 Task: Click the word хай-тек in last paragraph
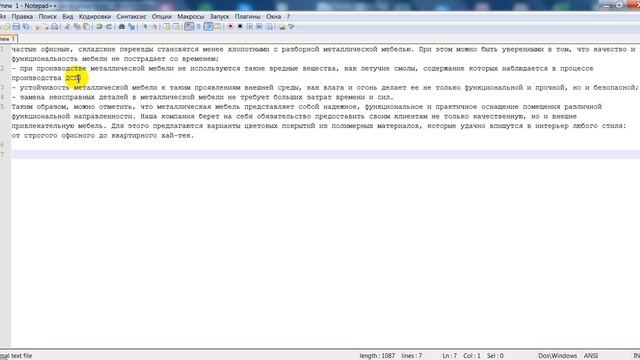click(177, 136)
